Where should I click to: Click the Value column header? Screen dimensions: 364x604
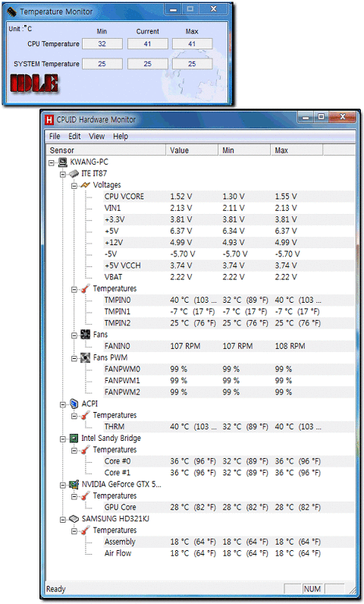click(192, 150)
